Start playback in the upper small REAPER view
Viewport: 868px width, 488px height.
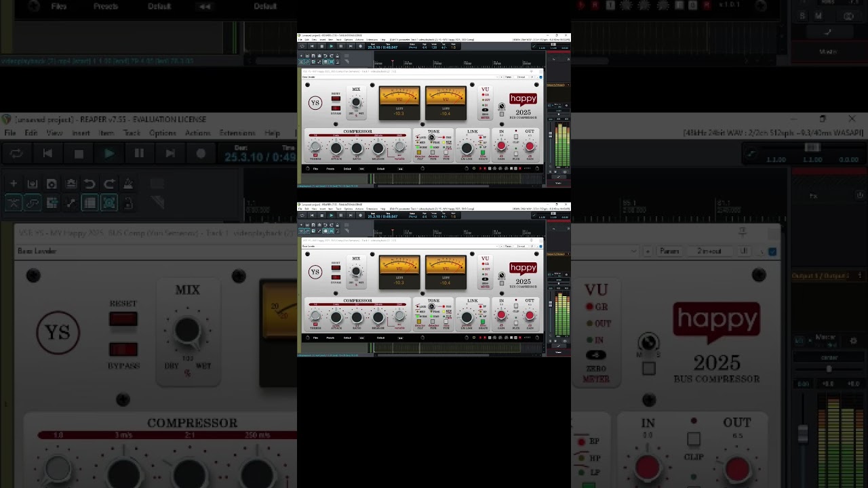[331, 46]
